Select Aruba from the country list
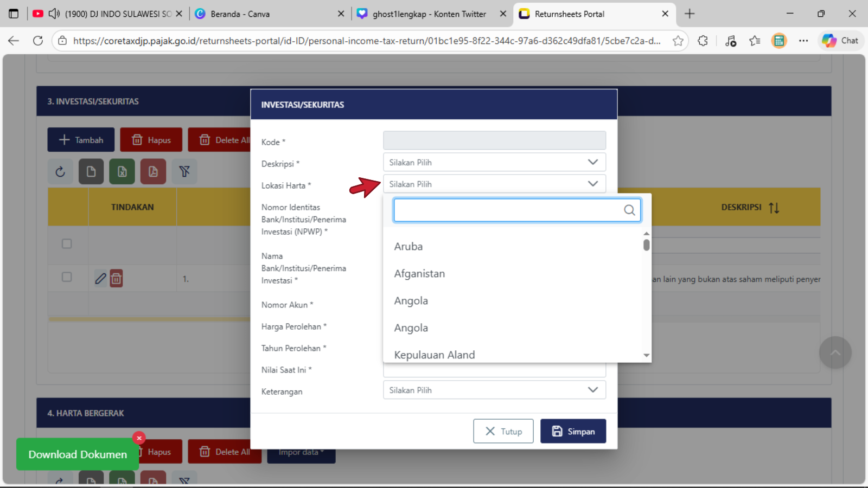The image size is (868, 488). click(409, 247)
